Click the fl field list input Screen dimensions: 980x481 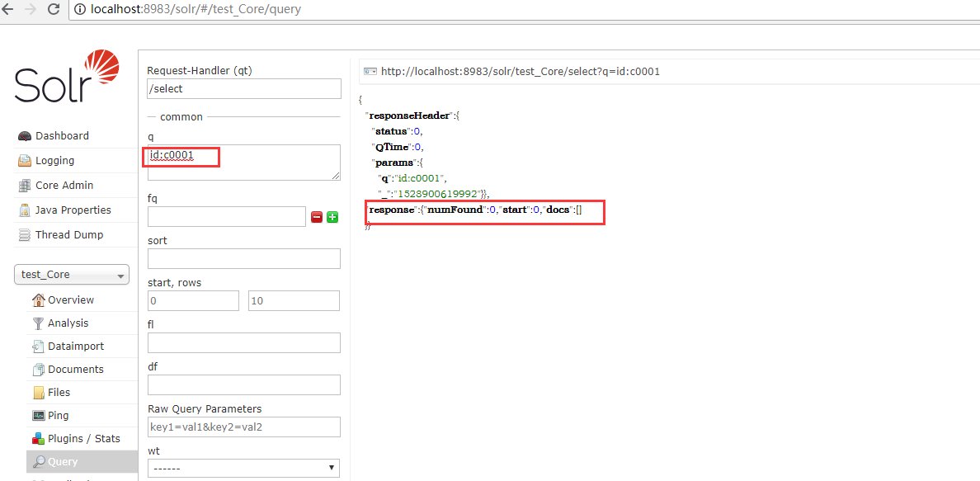coord(243,342)
